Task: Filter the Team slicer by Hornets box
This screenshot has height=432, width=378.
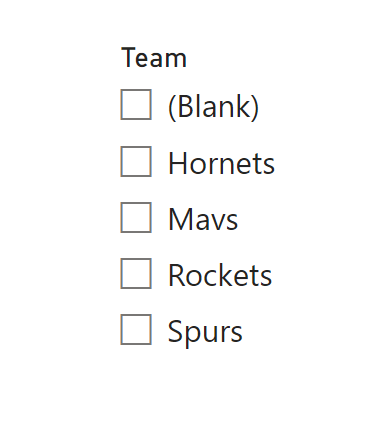Action: (x=136, y=161)
